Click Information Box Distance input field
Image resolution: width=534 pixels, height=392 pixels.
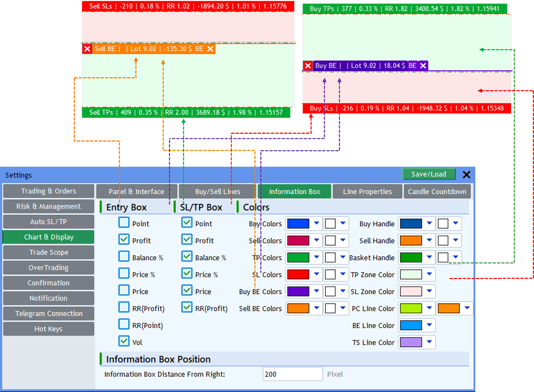(x=293, y=374)
